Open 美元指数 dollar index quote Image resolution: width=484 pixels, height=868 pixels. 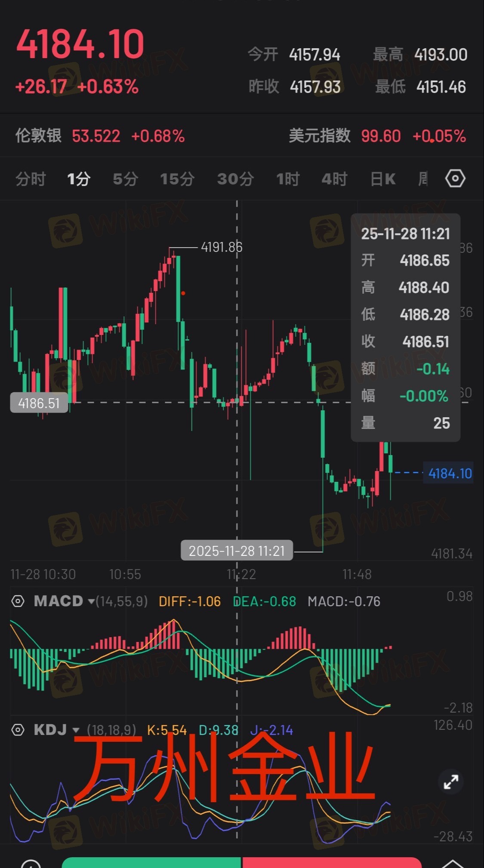click(377, 136)
